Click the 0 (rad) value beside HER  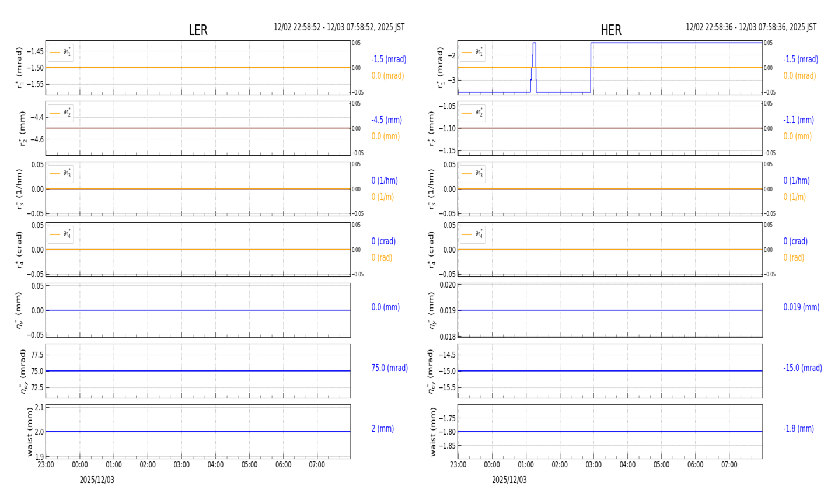coord(794,258)
